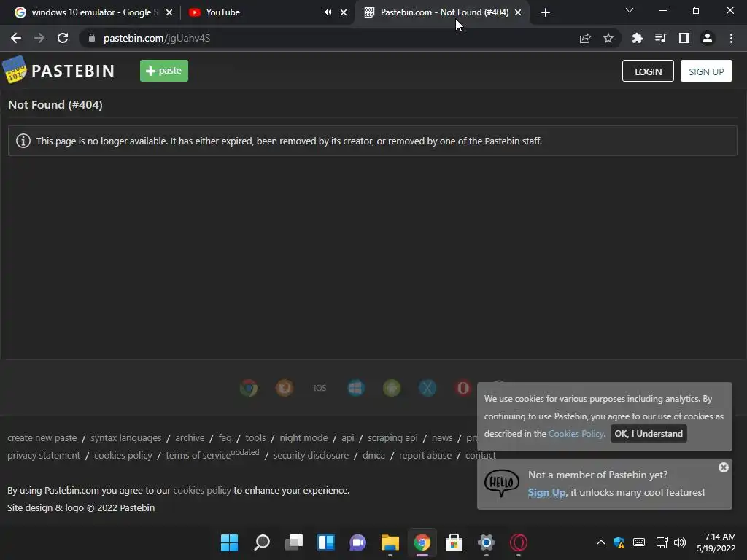
Task: Click the iOS link in footer
Action: click(320, 388)
